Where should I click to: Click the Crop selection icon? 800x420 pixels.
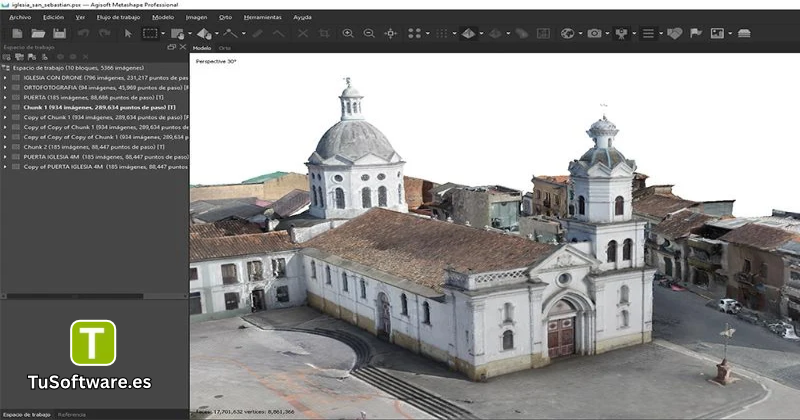click(x=324, y=33)
